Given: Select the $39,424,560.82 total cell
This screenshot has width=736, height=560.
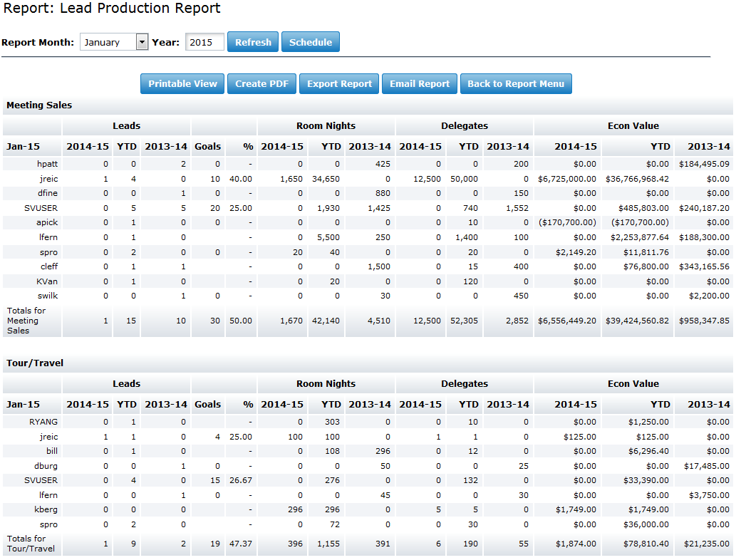Looking at the screenshot, I should 637,321.
